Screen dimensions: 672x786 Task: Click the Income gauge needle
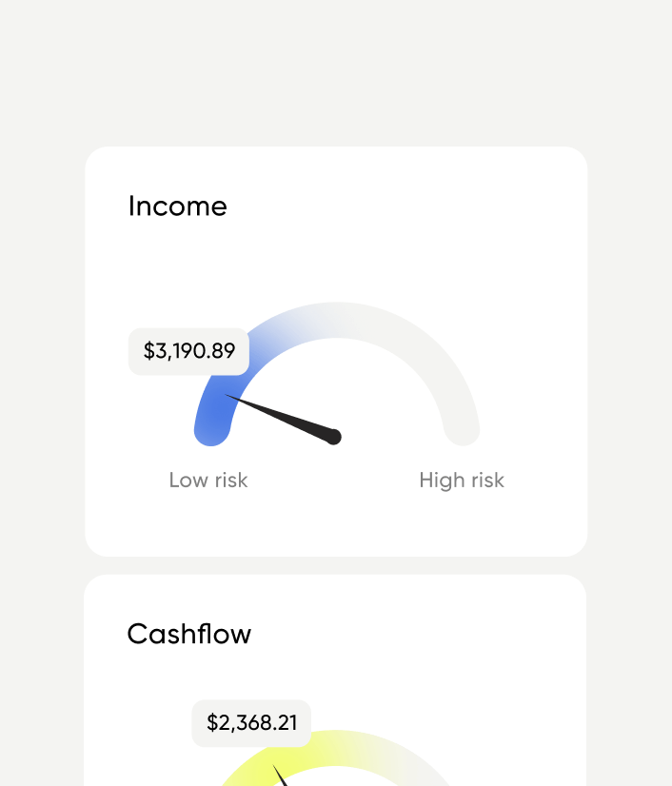(286, 419)
